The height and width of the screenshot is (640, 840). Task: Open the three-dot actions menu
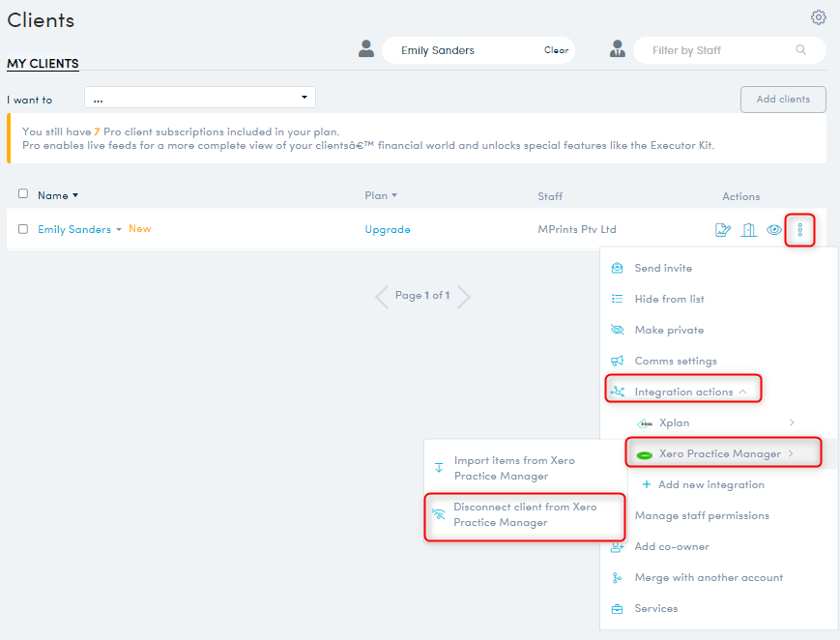799,229
